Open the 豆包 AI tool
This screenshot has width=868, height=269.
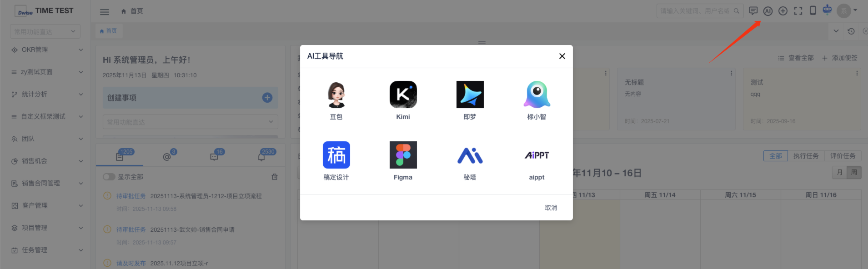pyautogui.click(x=336, y=95)
